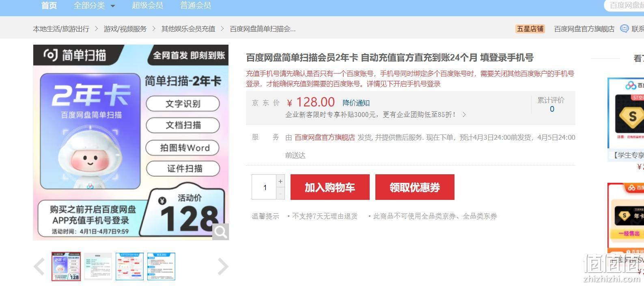This screenshot has width=644, height=286.
Task: Open 游戏/视频服务 breadcrumb link
Action: point(125,29)
